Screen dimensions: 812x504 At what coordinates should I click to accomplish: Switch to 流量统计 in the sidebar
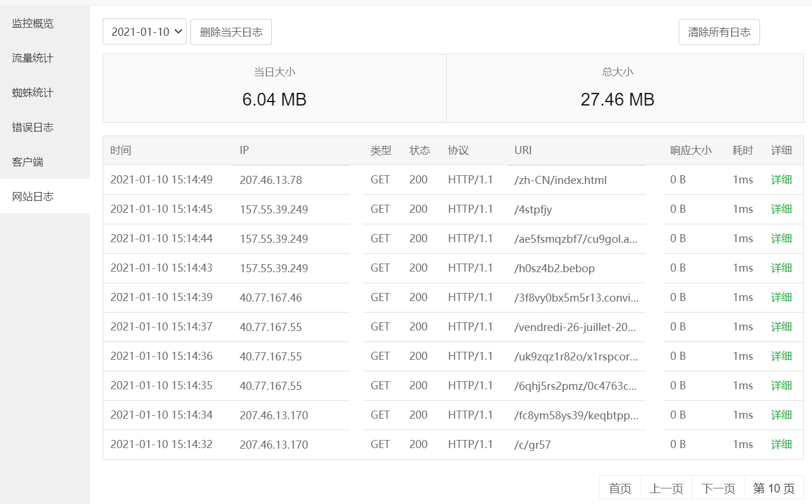pos(33,58)
